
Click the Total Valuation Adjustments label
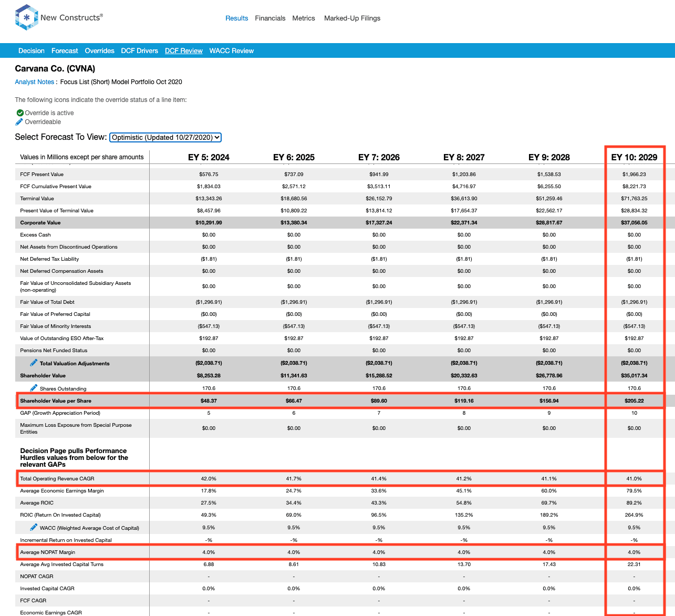(75, 363)
